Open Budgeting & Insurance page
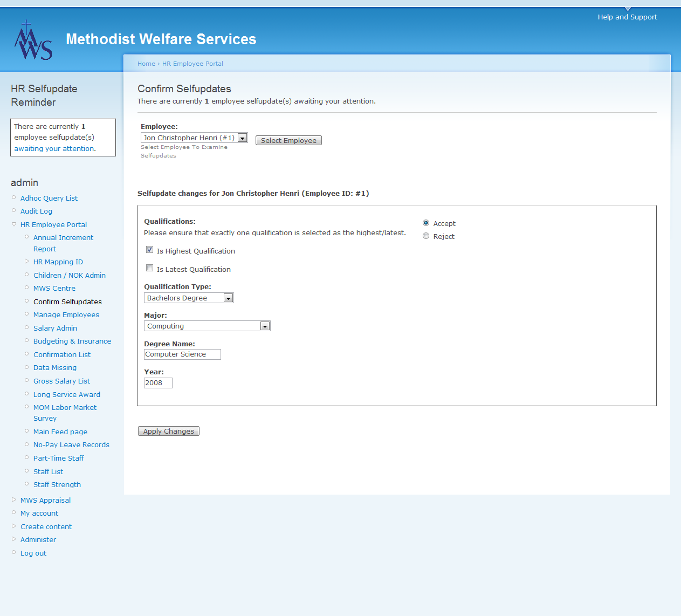 [x=72, y=341]
